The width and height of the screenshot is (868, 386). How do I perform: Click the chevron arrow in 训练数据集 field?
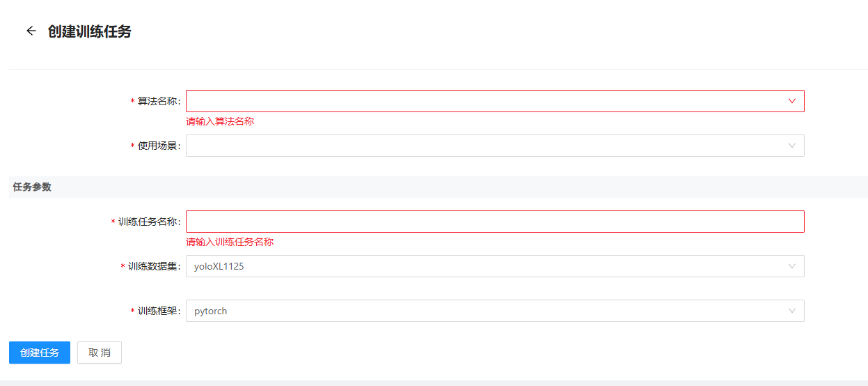click(791, 266)
